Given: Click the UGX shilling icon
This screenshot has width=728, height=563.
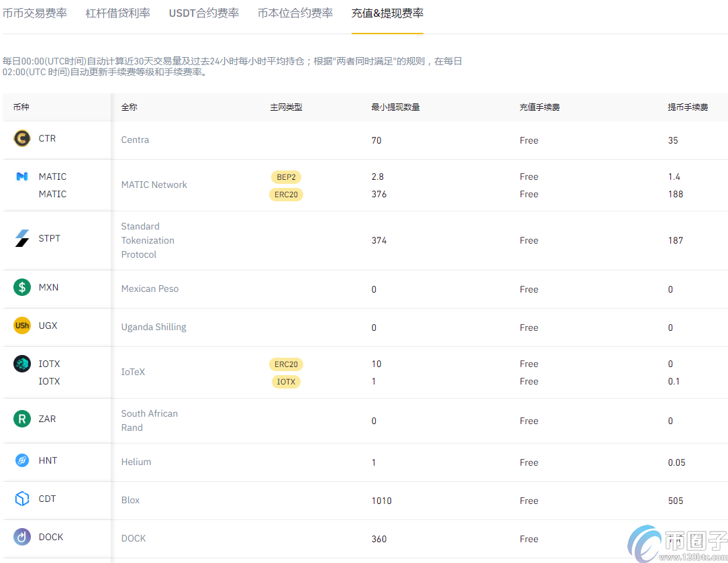Looking at the screenshot, I should pyautogui.click(x=22, y=325).
